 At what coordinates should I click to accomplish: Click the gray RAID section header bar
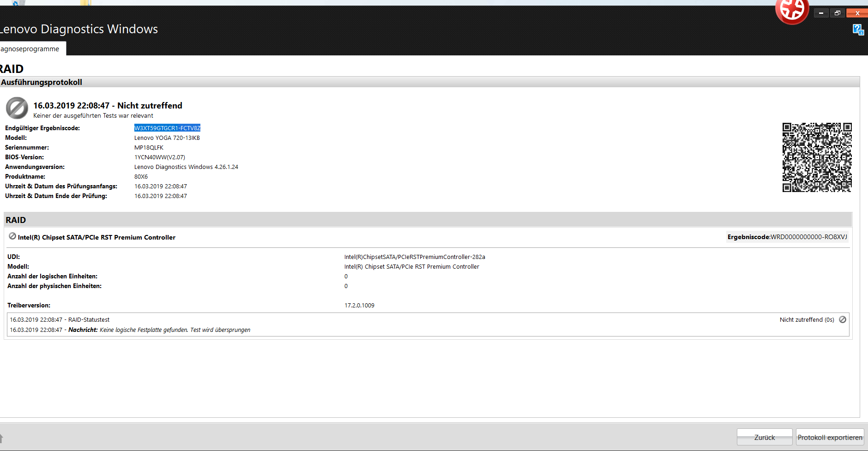tap(428, 220)
